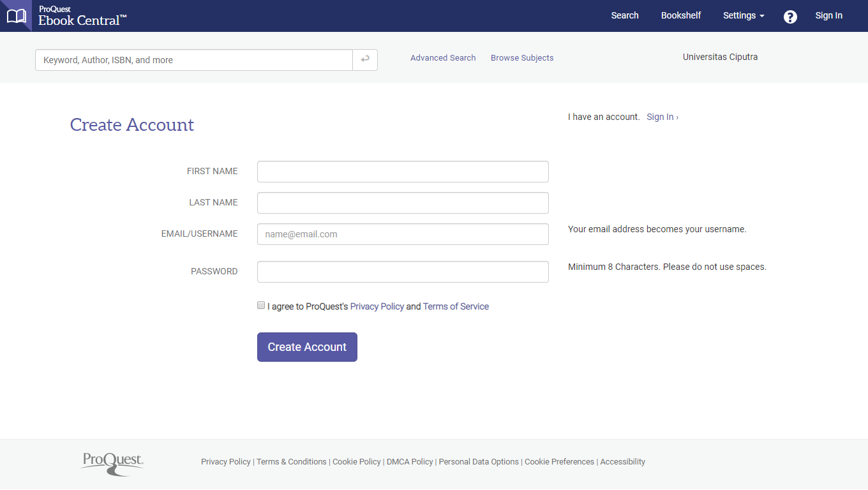Focus the First Name input field

pyautogui.click(x=403, y=172)
